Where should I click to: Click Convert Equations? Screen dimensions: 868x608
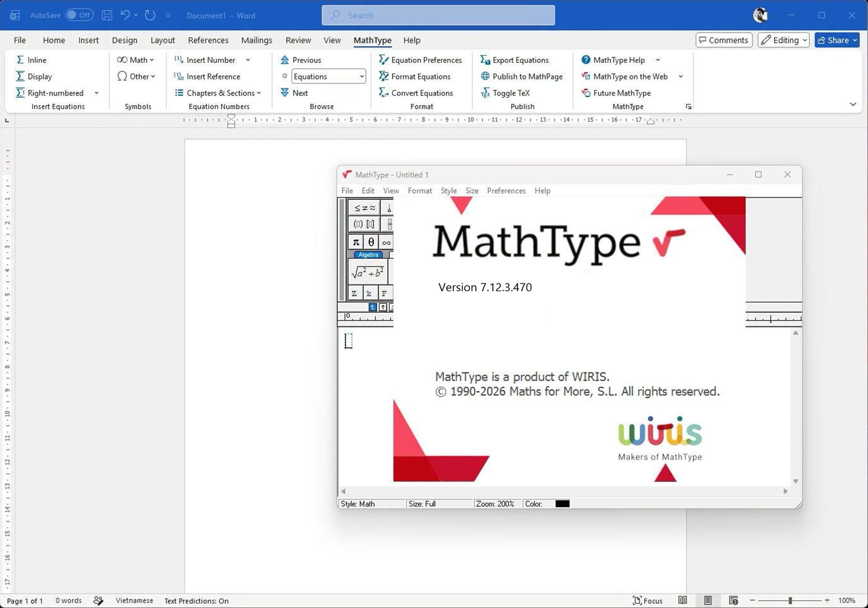[416, 93]
